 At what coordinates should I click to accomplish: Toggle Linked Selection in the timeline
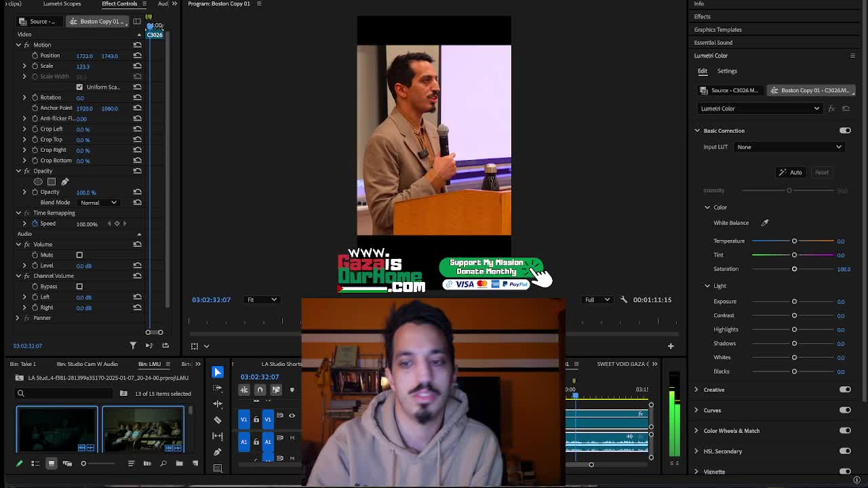pos(276,390)
